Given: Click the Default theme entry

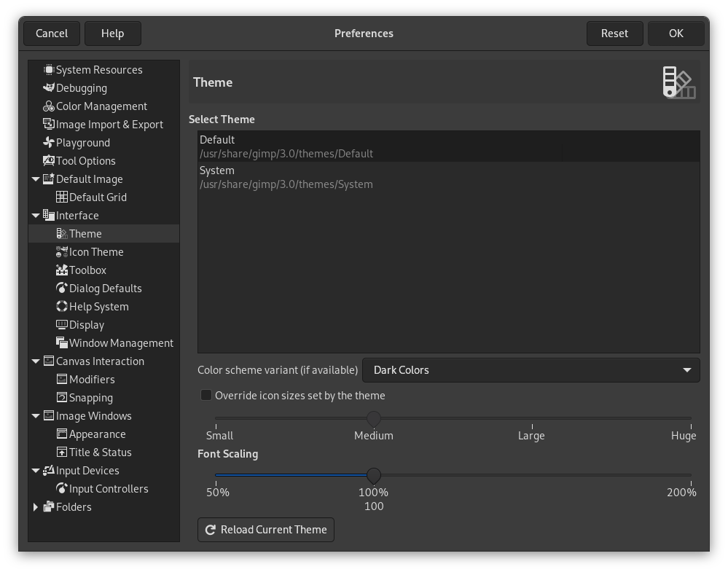Looking at the screenshot, I should 448,146.
